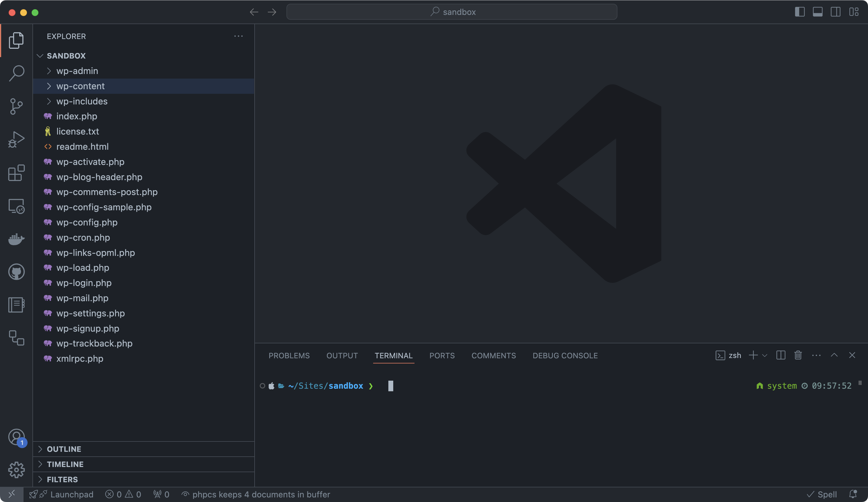The image size is (868, 502).
Task: Toggle the secondary side bar
Action: pyautogui.click(x=836, y=12)
